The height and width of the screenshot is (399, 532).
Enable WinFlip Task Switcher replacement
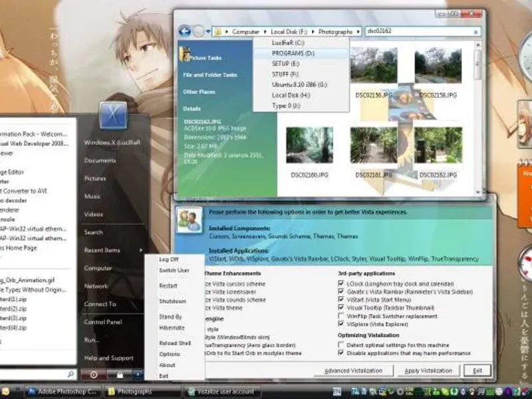(x=341, y=316)
